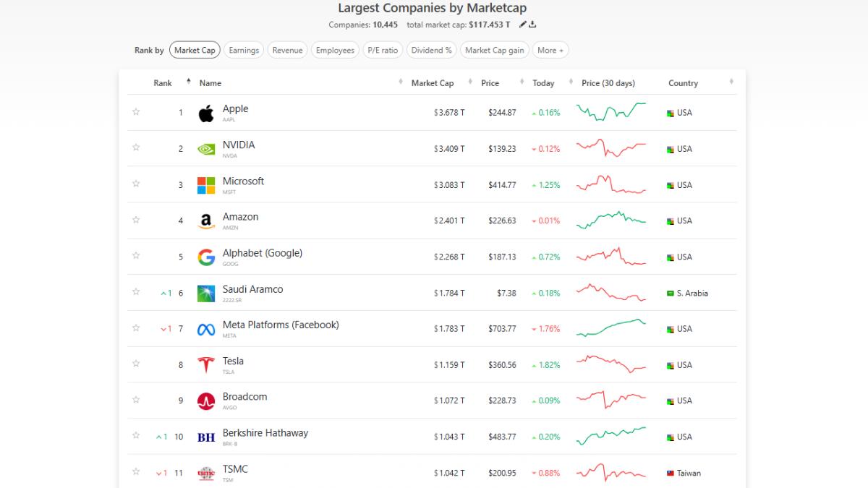Select the Earnings ranking tab
This screenshot has height=488, width=868.
pos(244,50)
